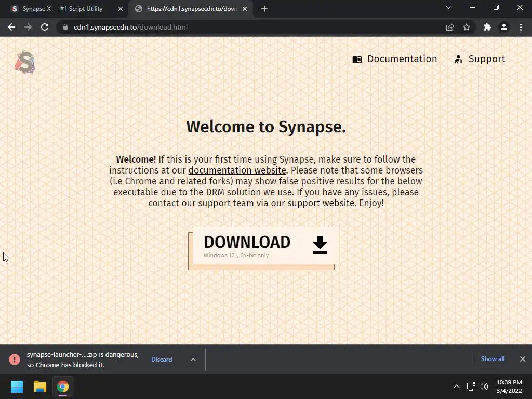Click the blocked download warning text
This screenshot has width=532, height=399.
(x=83, y=360)
